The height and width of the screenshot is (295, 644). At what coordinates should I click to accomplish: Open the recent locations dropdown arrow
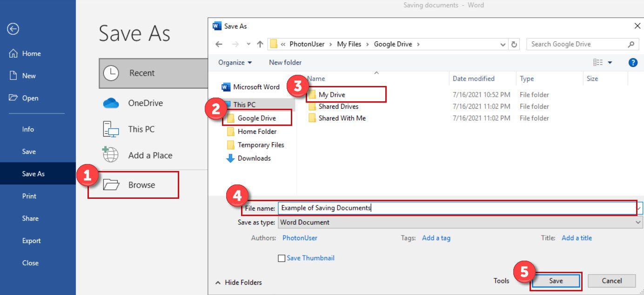[248, 44]
